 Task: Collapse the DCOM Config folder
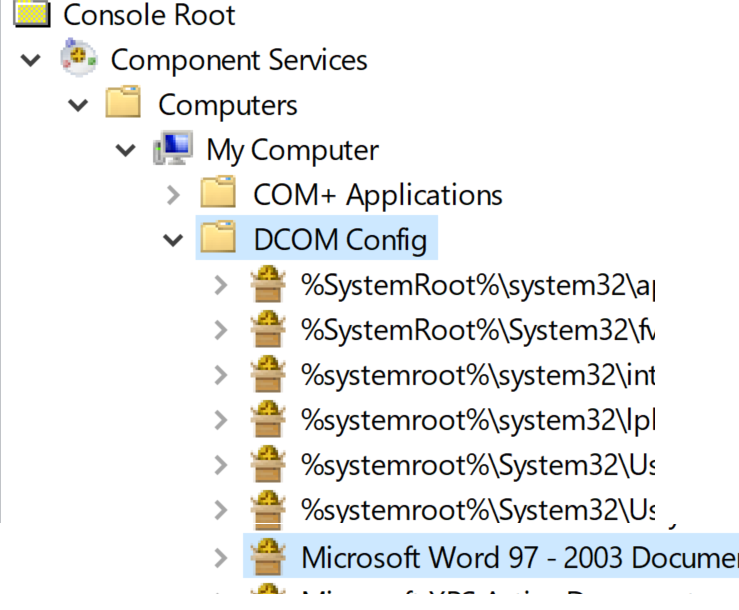174,240
